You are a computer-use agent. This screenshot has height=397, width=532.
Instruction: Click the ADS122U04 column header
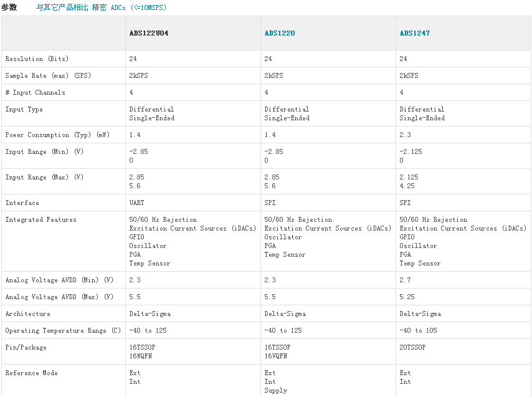tap(148, 33)
